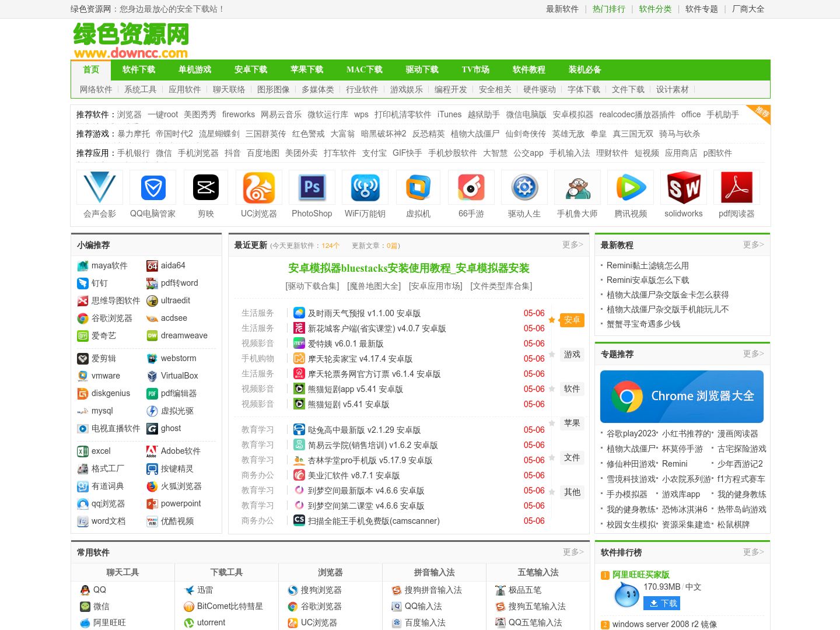Click the 阿里旺旺买家版 blue mascot thumbnail

627,596
